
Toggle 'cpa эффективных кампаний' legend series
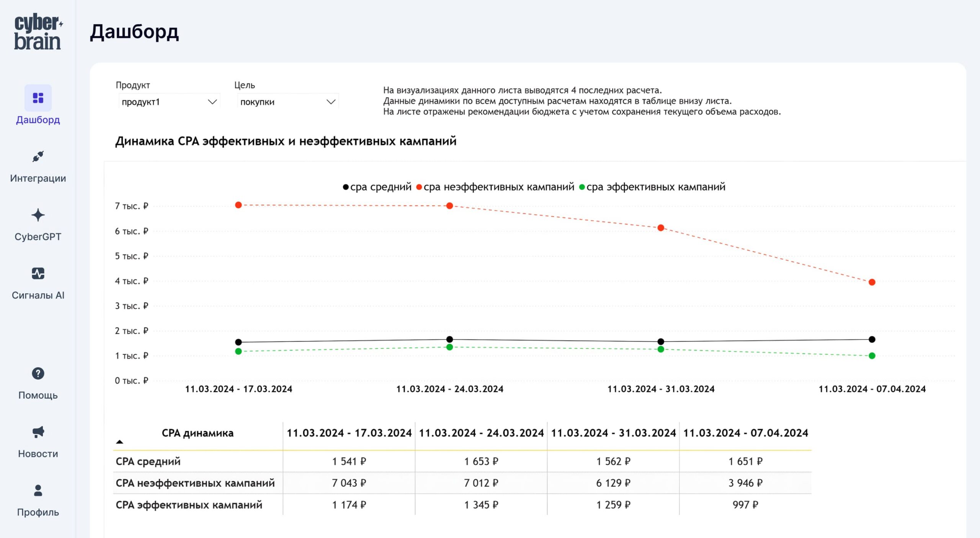[652, 187]
